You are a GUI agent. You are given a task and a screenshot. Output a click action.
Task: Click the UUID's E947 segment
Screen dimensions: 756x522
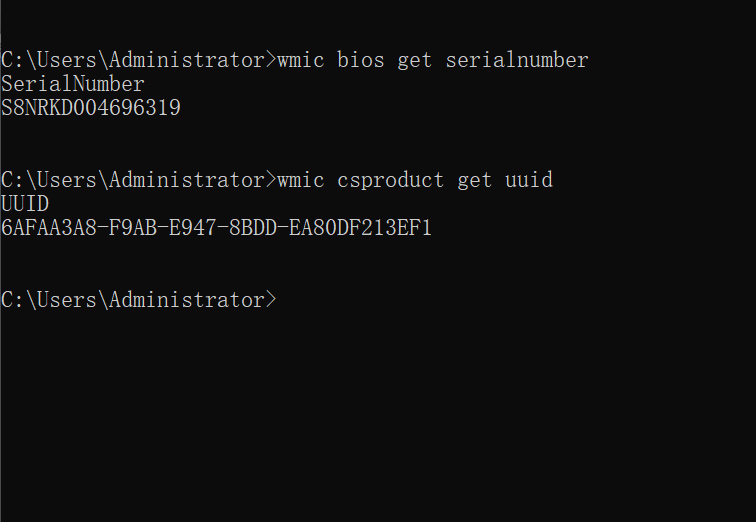tap(192, 228)
